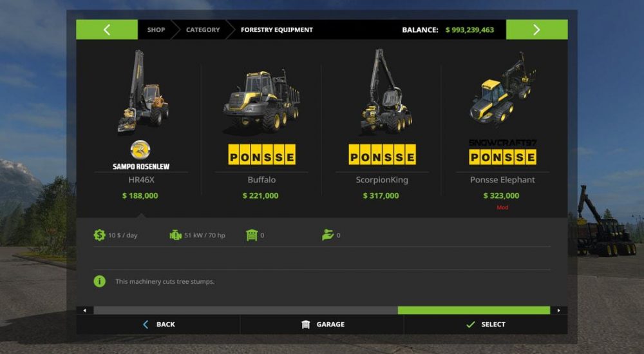Screen dimensions: 644x354
Task: Click the engine power icon
Action: pyautogui.click(x=175, y=235)
